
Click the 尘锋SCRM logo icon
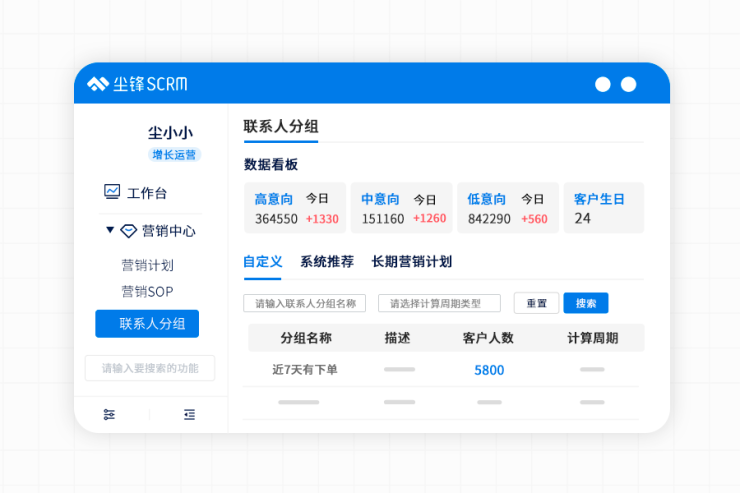tap(97, 84)
